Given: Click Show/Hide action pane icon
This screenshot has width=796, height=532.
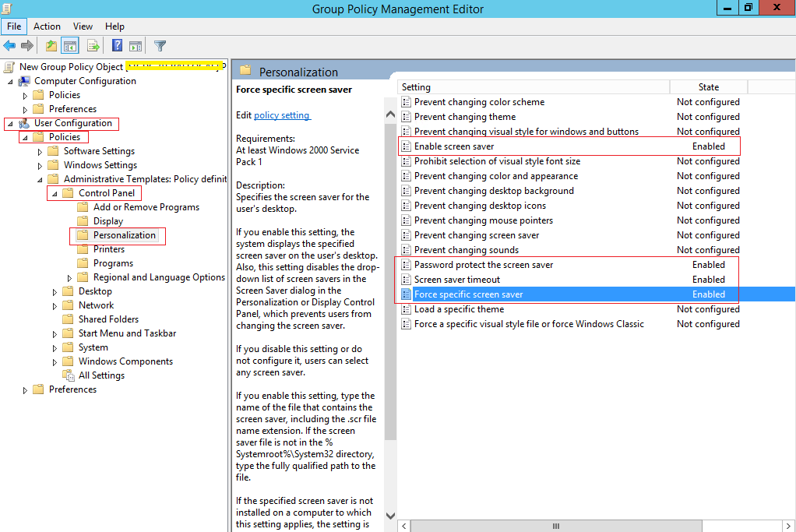Looking at the screenshot, I should [136, 46].
